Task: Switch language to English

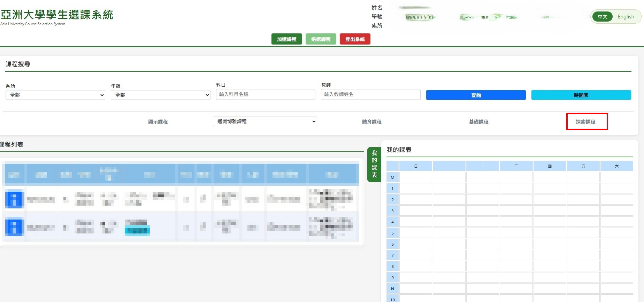Action: 626,17
